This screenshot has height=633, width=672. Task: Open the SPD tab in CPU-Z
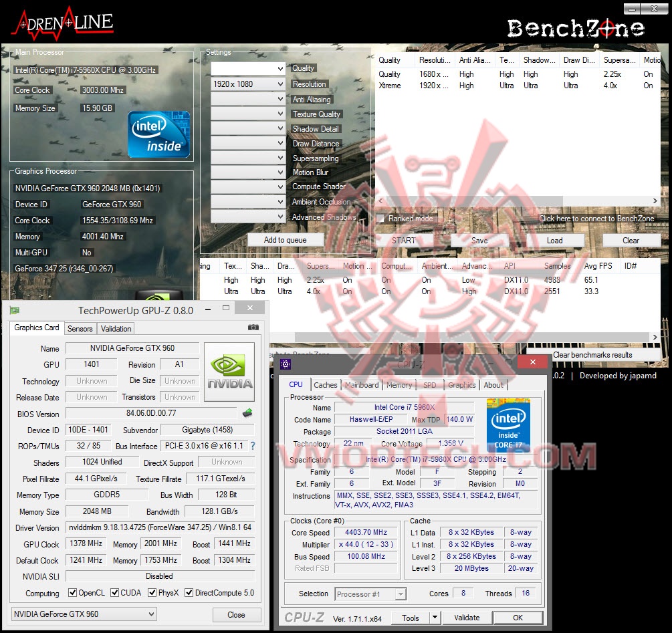[x=429, y=384]
